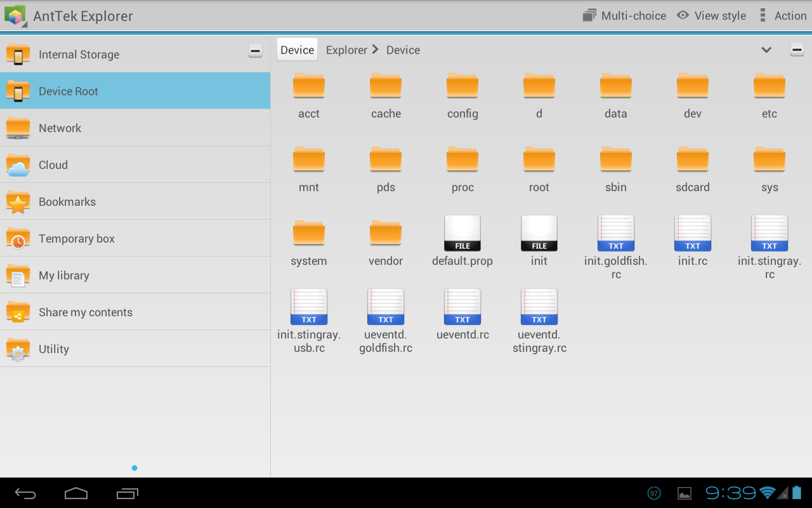The image size is (812, 508).
Task: Switch to the Explorer breadcrumb
Action: point(346,50)
